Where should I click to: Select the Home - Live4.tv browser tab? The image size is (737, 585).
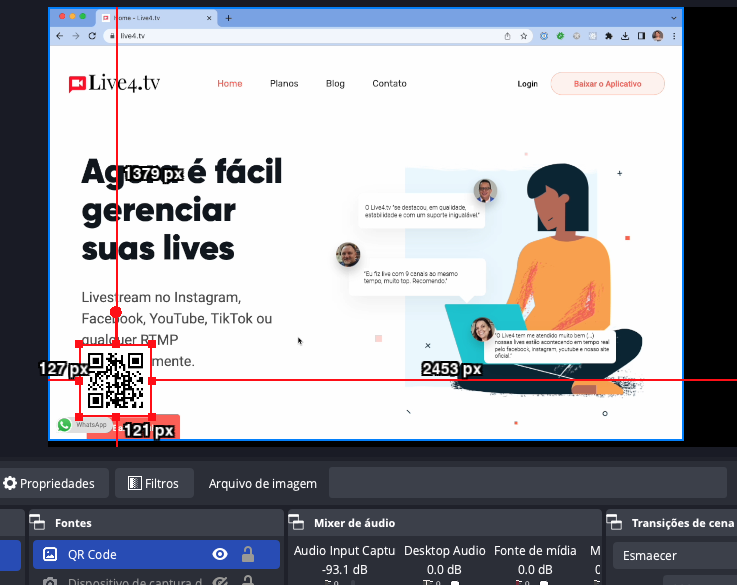(157, 18)
